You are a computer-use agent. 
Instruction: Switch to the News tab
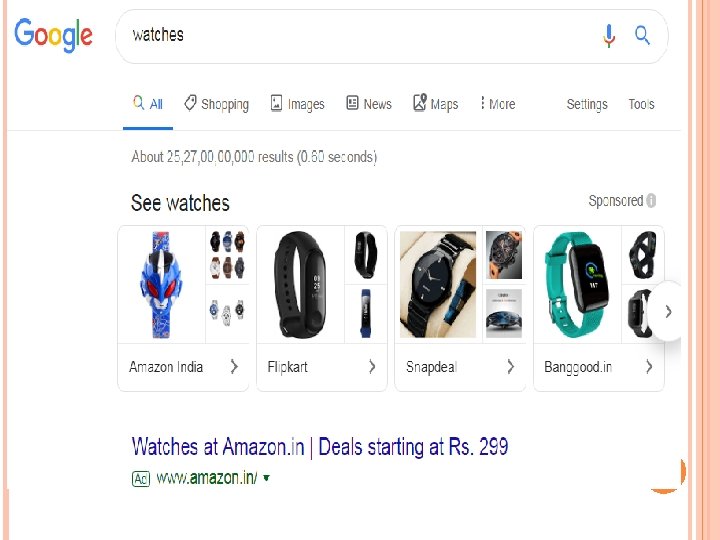pos(369,104)
